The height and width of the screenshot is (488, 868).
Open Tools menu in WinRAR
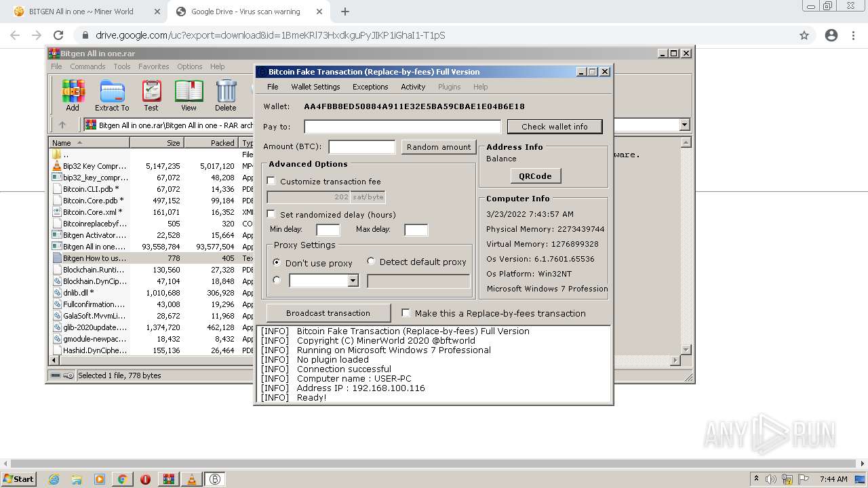(122, 66)
